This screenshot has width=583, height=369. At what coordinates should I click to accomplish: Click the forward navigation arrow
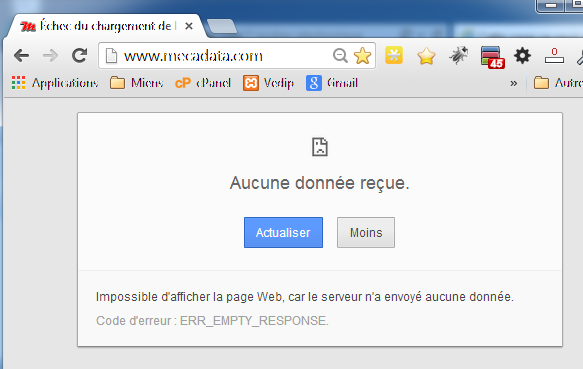click(x=50, y=56)
